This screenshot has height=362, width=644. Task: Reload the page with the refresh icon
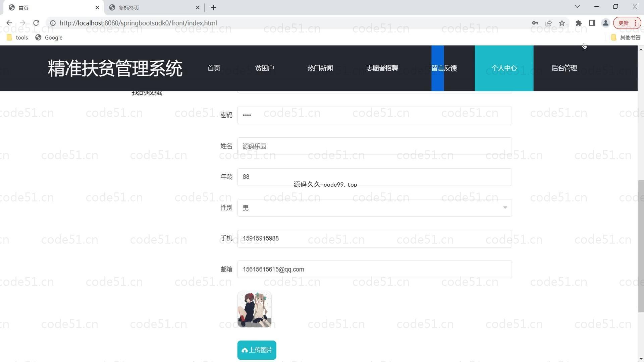point(36,23)
